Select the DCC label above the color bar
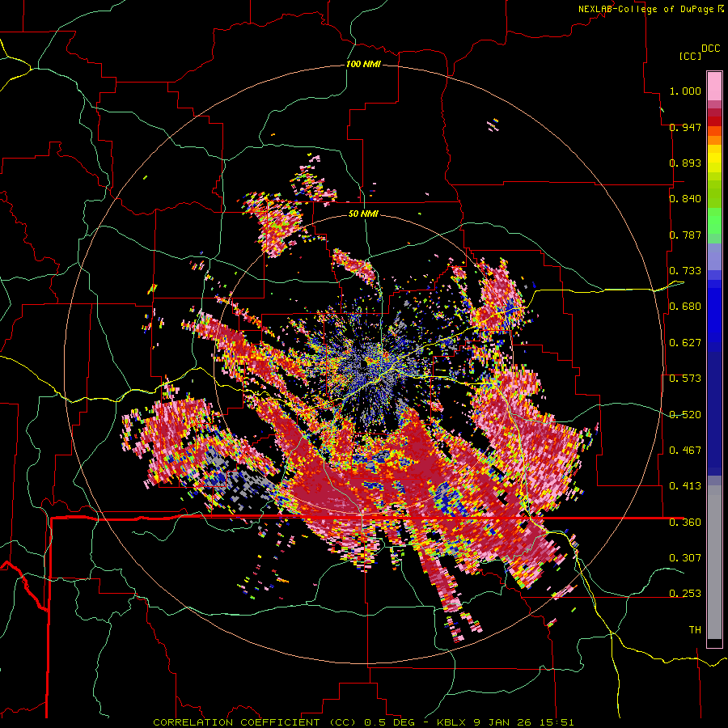This screenshot has height=728, width=728. click(710, 49)
